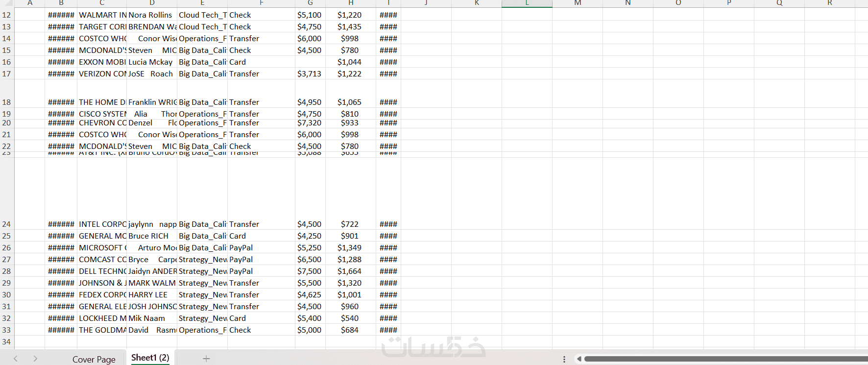Image resolution: width=868 pixels, height=365 pixels.
Task: Select the $4,625 cell
Action: [310, 294]
